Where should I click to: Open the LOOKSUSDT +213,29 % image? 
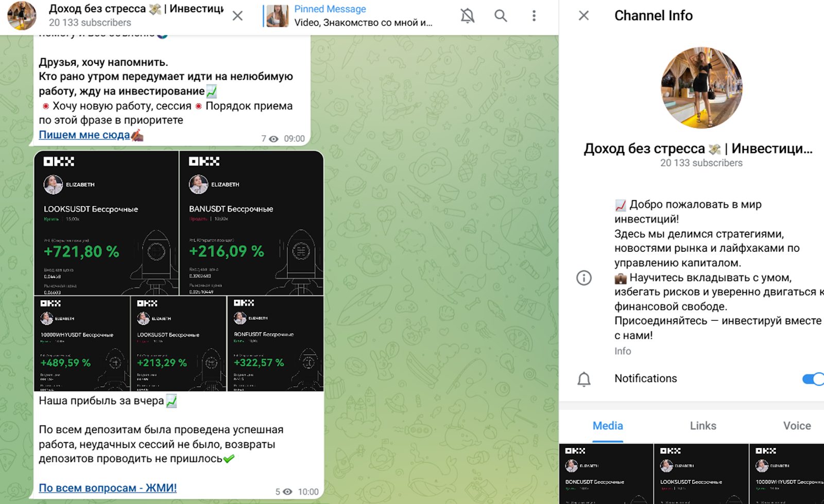178,343
